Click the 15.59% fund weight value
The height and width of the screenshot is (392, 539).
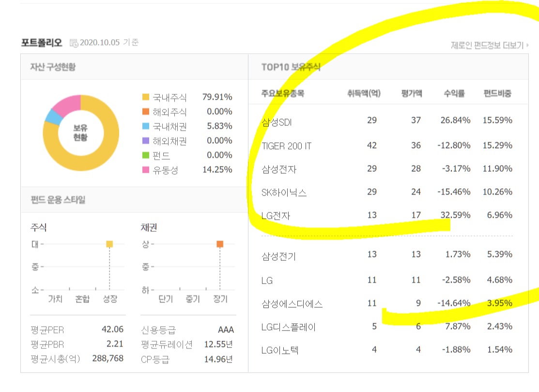click(497, 120)
